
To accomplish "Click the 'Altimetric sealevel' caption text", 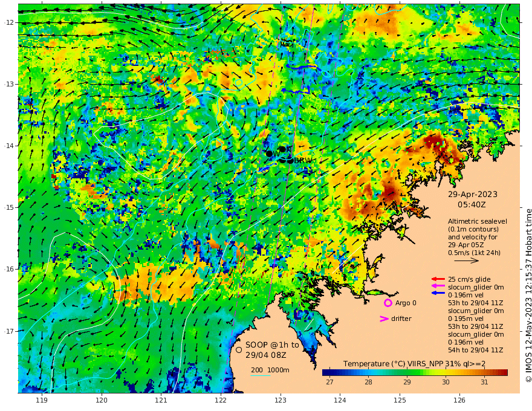I will (478, 221).
